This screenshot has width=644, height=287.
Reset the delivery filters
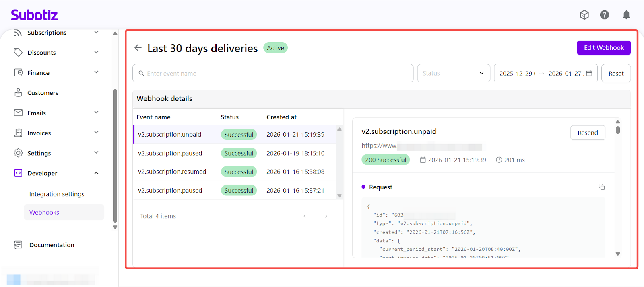point(615,73)
